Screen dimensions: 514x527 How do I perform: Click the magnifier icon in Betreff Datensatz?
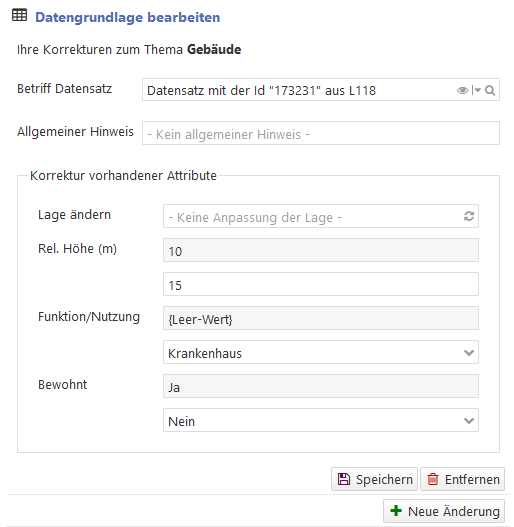click(x=490, y=90)
